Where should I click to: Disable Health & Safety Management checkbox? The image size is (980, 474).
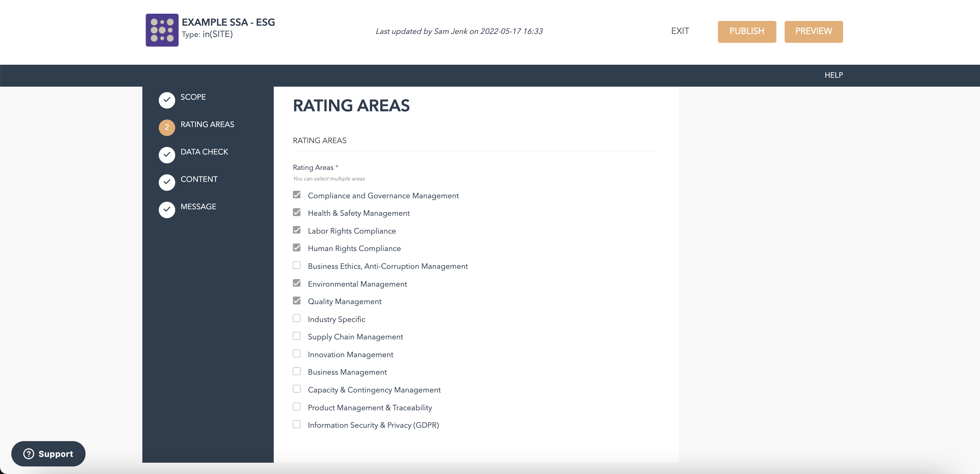297,213
